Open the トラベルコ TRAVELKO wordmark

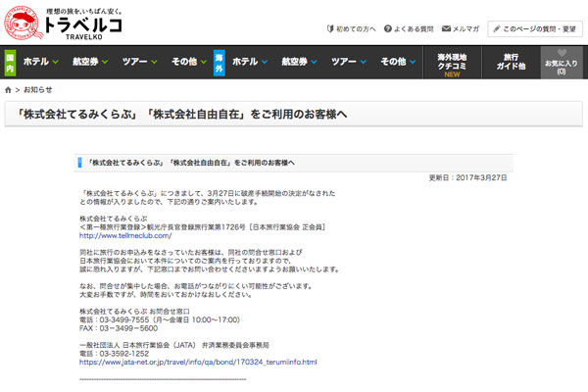click(x=83, y=27)
